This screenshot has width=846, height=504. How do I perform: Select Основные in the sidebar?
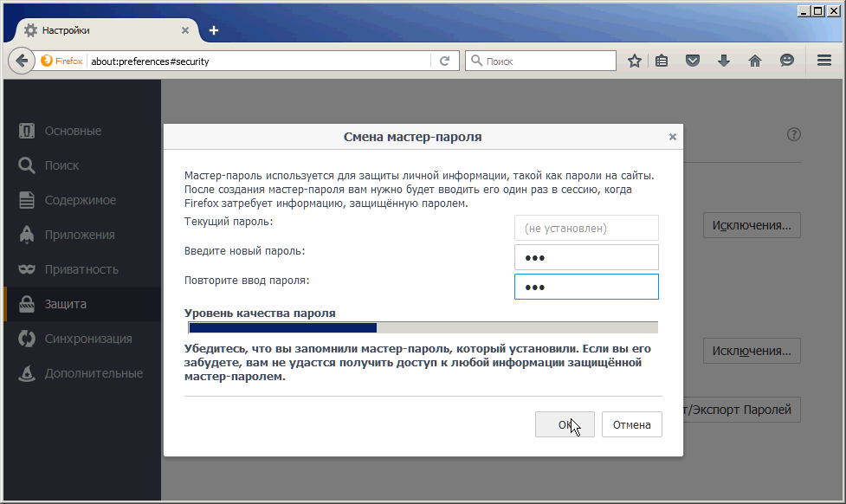pos(73,131)
